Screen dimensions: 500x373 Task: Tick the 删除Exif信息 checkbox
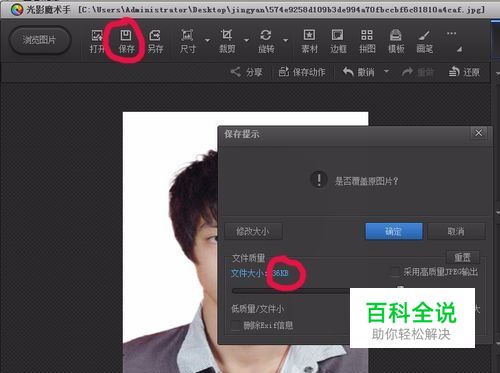236,325
